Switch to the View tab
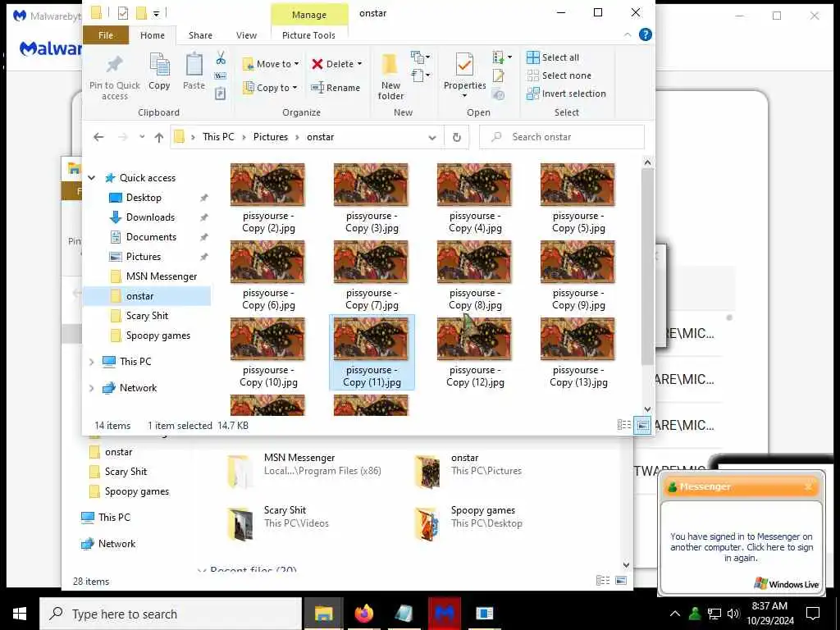 coord(246,34)
